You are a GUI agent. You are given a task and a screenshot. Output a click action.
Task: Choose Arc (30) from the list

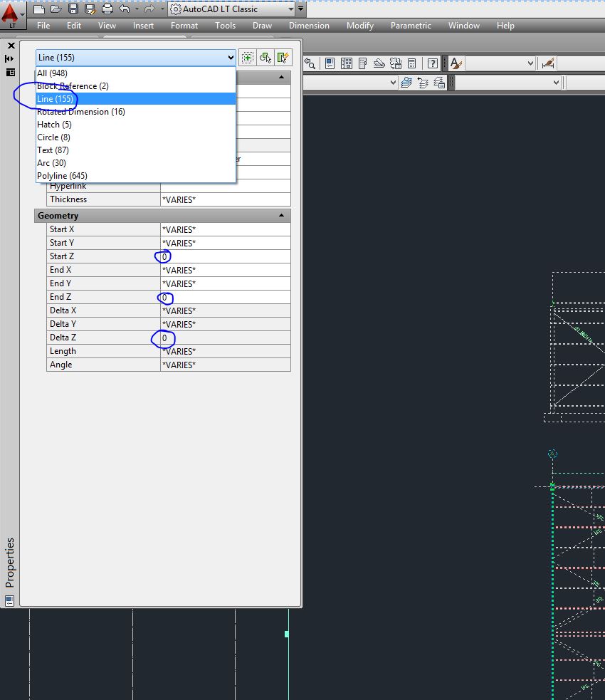pyautogui.click(x=136, y=163)
